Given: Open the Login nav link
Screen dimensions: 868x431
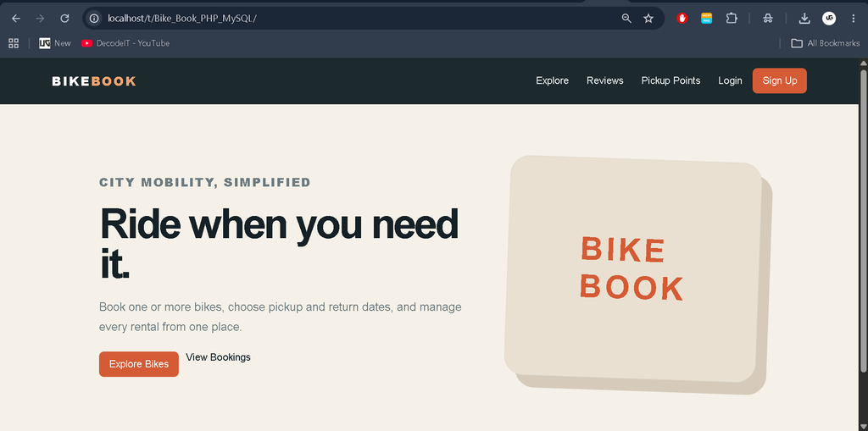Looking at the screenshot, I should 730,80.
